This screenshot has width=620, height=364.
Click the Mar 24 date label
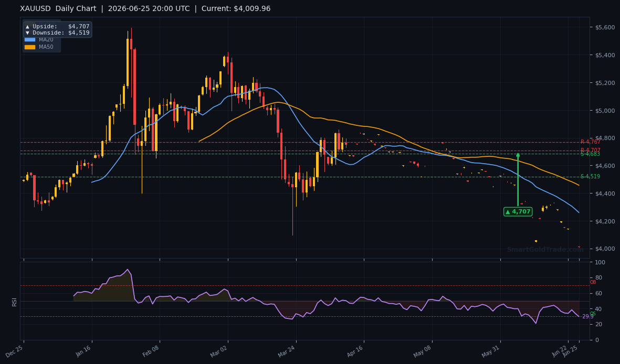[x=286, y=351]
